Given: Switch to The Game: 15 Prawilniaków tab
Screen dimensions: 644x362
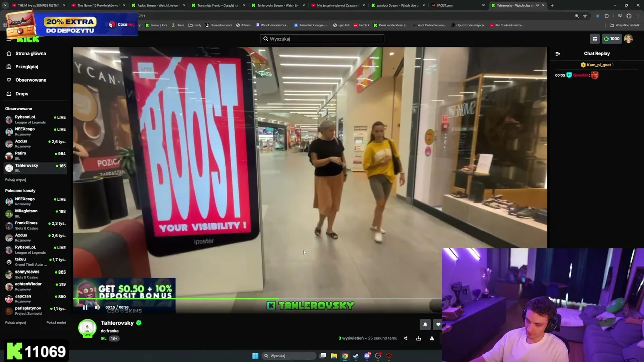Looking at the screenshot, I should [98, 5].
